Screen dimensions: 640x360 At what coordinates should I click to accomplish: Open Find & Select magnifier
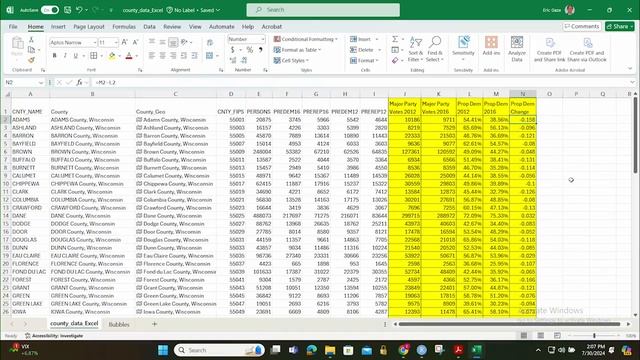tap(435, 49)
